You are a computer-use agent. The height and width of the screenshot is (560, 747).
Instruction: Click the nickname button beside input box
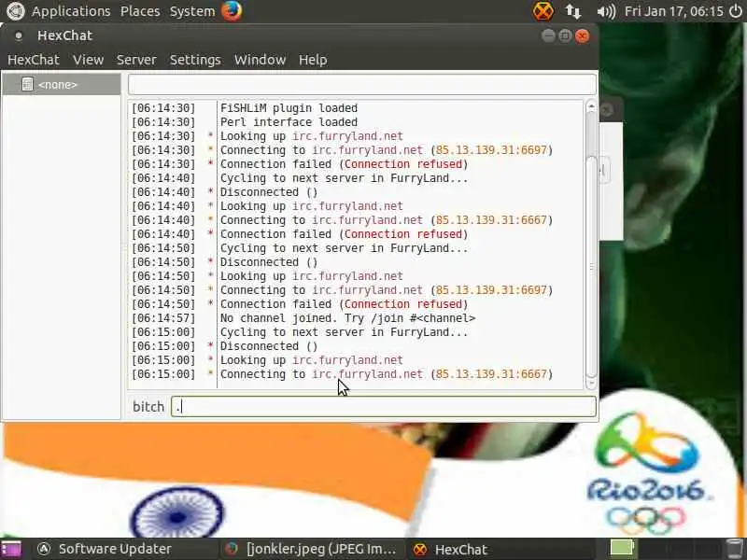[148, 407]
